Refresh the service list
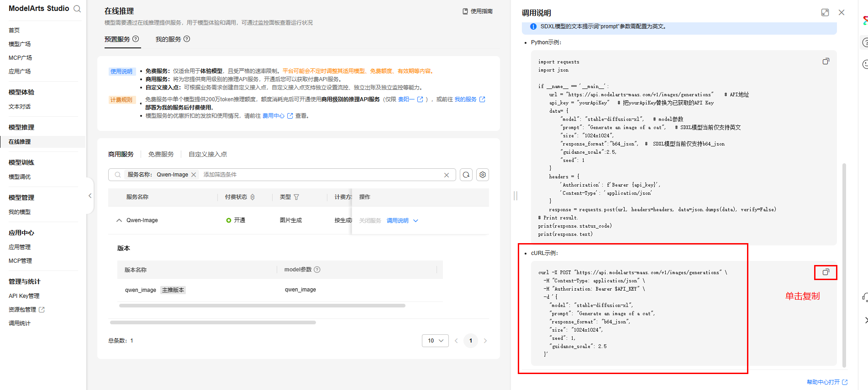The image size is (868, 390). point(466,175)
